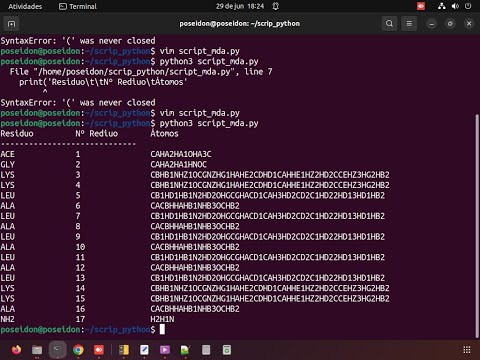
Task: Open the volume control indicator
Action: [x=455, y=6]
